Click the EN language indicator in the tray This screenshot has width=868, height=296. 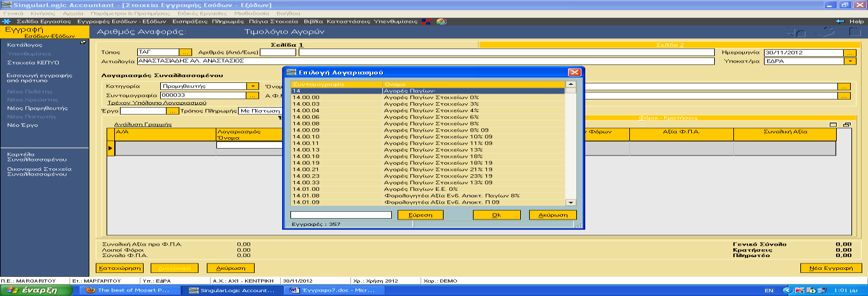coord(768,290)
